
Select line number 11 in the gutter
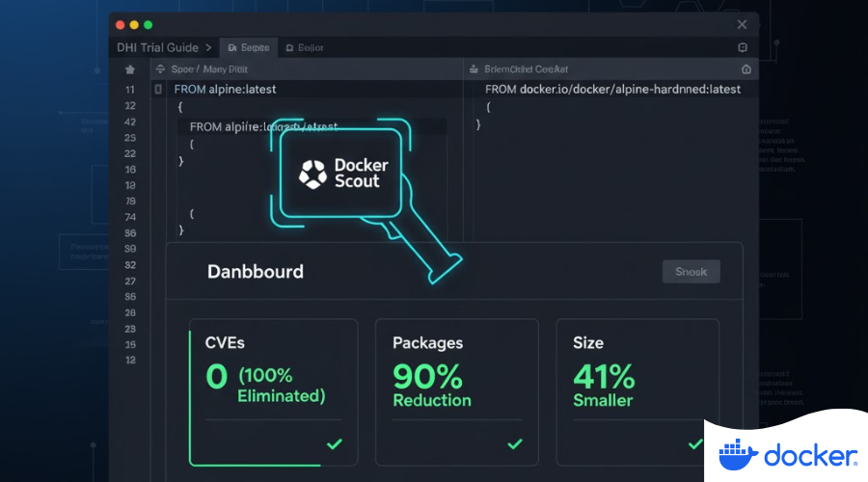[x=130, y=89]
